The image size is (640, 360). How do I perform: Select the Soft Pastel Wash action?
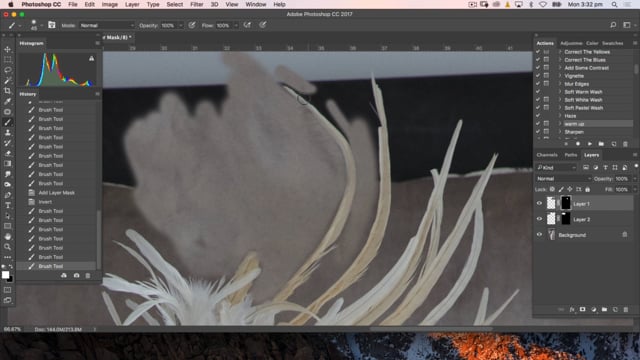[x=584, y=108]
